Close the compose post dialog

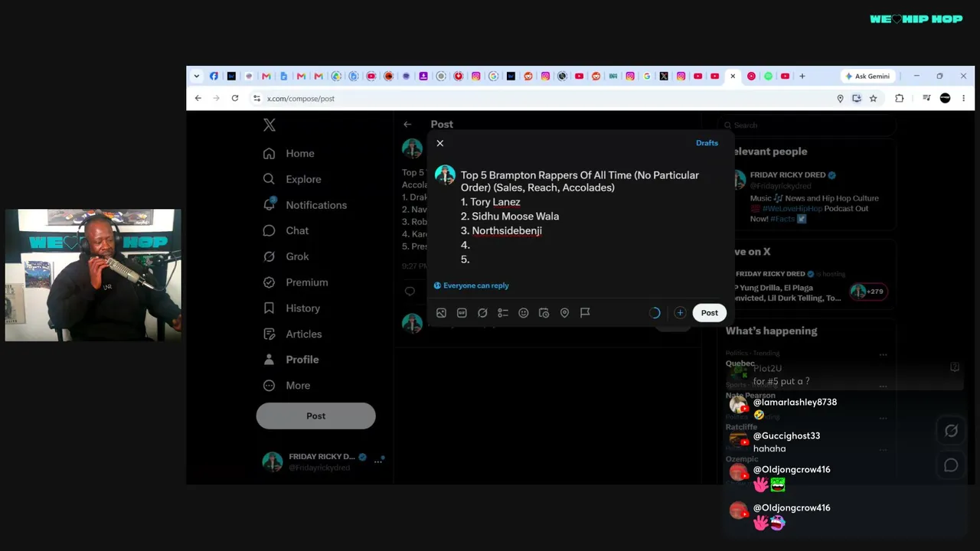(440, 143)
